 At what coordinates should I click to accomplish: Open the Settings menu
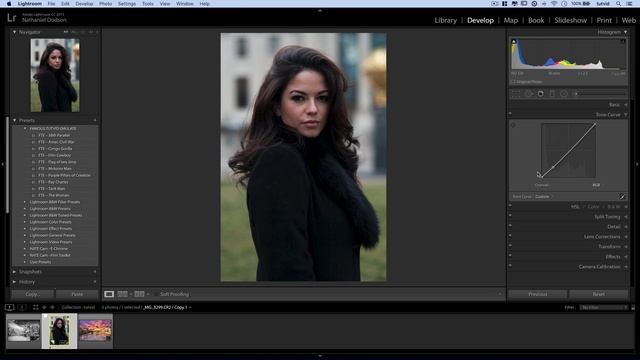click(x=127, y=4)
